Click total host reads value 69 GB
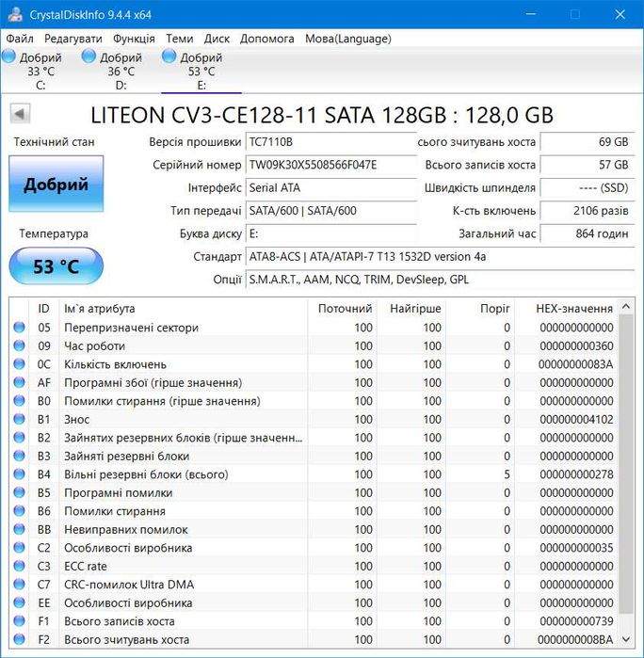 (x=588, y=142)
